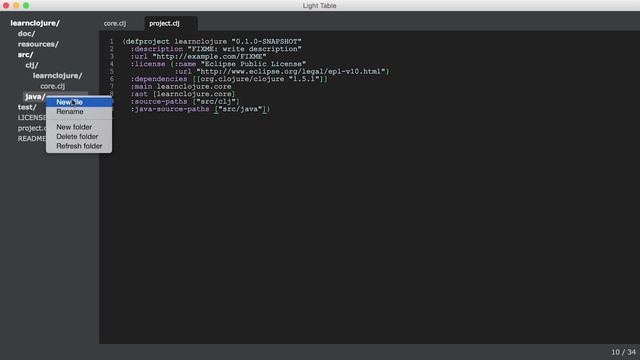The image size is (640, 360).
Task: Open the resources/ folder
Action: point(38,44)
